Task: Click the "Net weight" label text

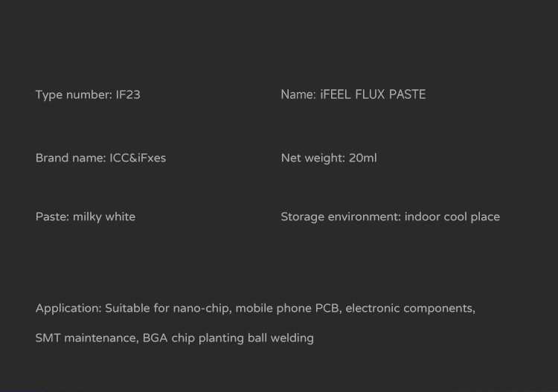Action: [312, 158]
